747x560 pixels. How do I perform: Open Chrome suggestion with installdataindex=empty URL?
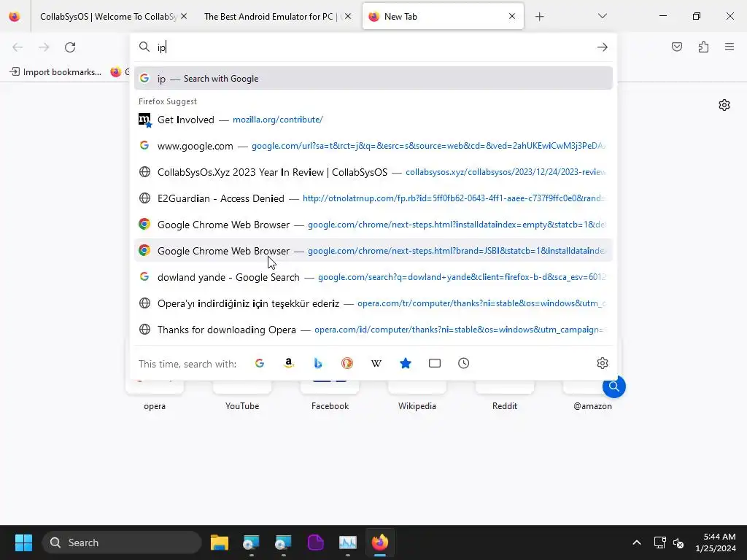coord(373,225)
